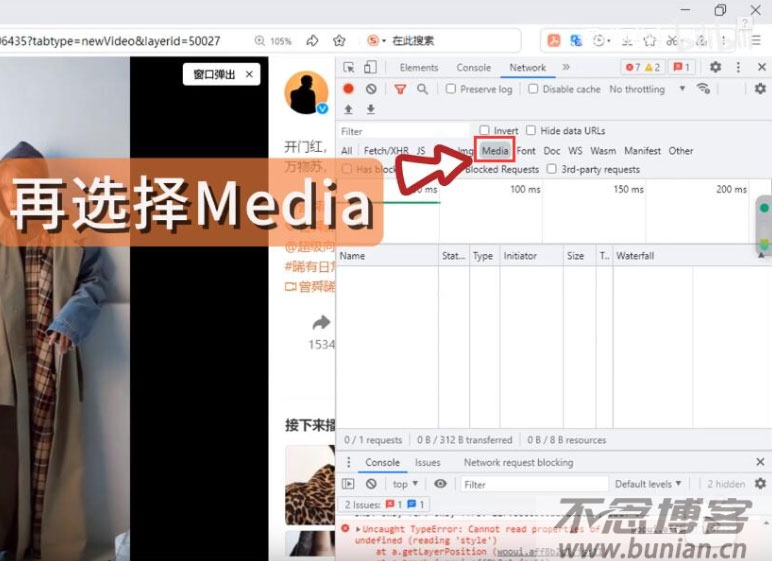Open the Issues drawer tab

[427, 462]
